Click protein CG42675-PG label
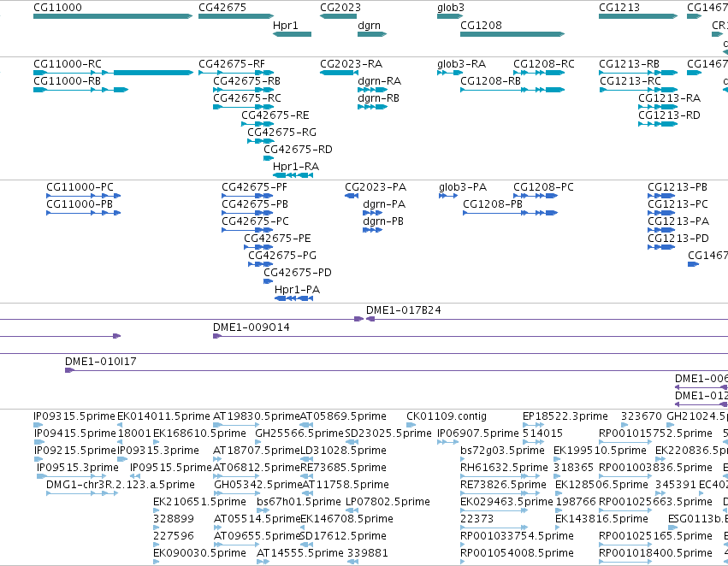Image resolution: width=728 pixels, height=566 pixels. pyautogui.click(x=282, y=256)
